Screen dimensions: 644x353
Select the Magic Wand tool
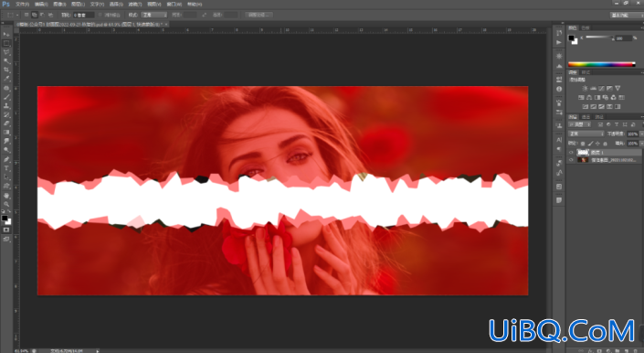tap(6, 61)
